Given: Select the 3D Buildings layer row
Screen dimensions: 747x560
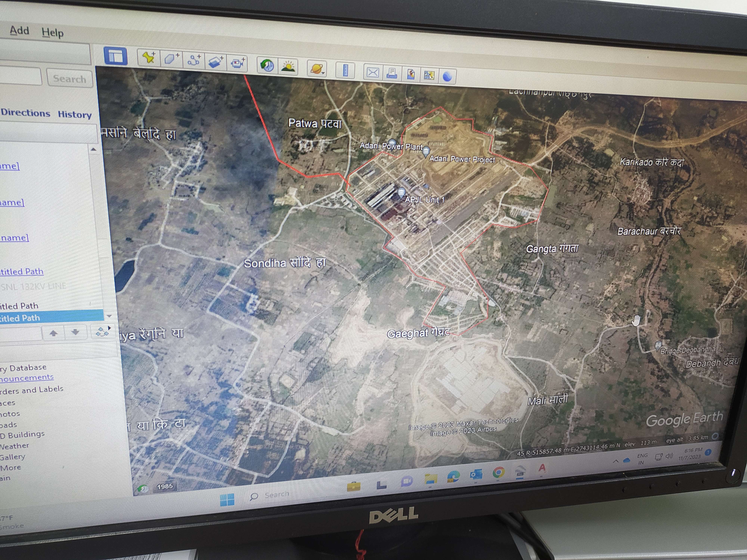Looking at the screenshot, I should pyautogui.click(x=22, y=435).
